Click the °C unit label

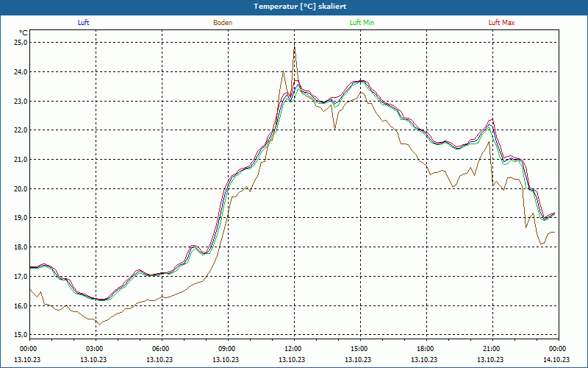click(x=24, y=33)
